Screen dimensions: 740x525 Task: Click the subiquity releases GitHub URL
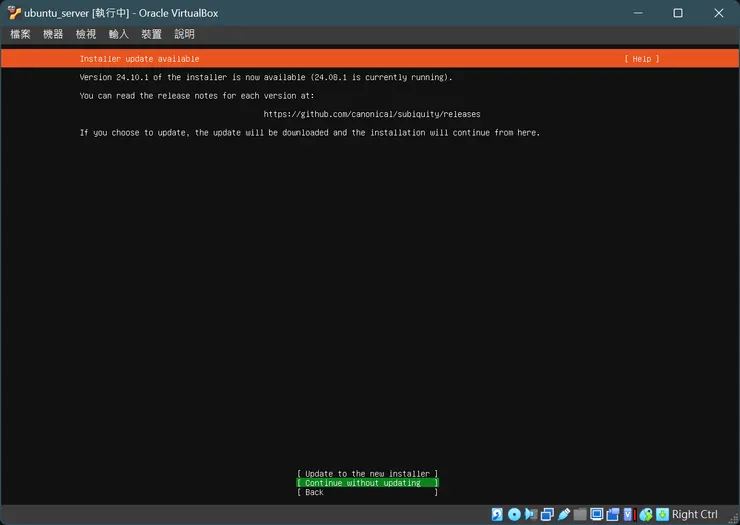click(372, 114)
